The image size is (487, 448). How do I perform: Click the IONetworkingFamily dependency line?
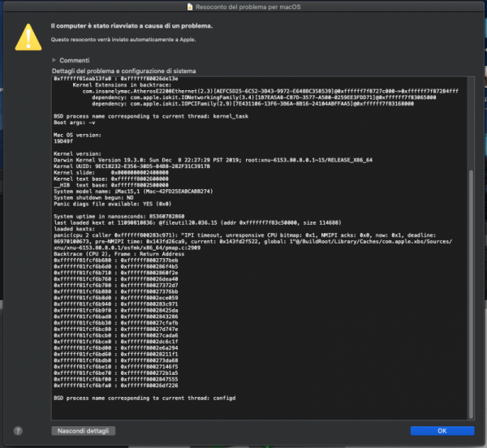click(264, 97)
